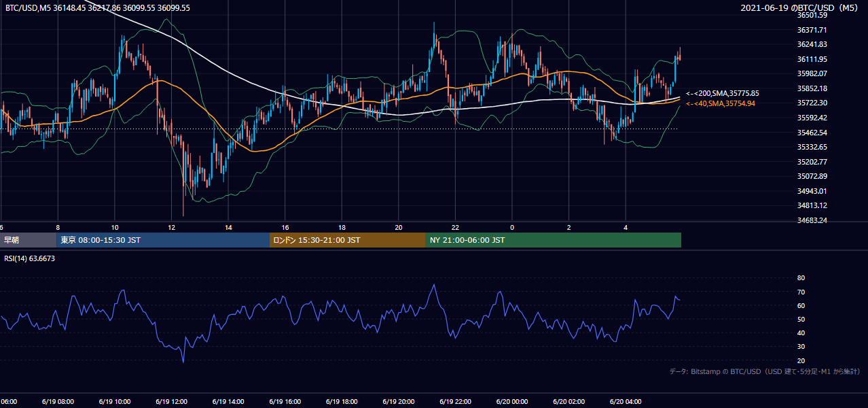Select the NY 21:00-06:00 JST session bar
This screenshot has width=868, height=408.
pos(554,240)
